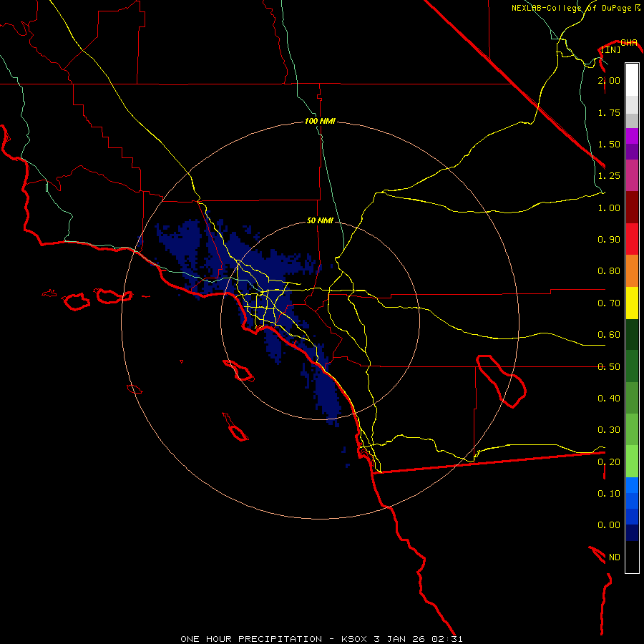This screenshot has height=644, width=644.
Task: Click the 'ONE HOUR PRECIPITATION - KSOX' caption
Action: tap(273, 639)
